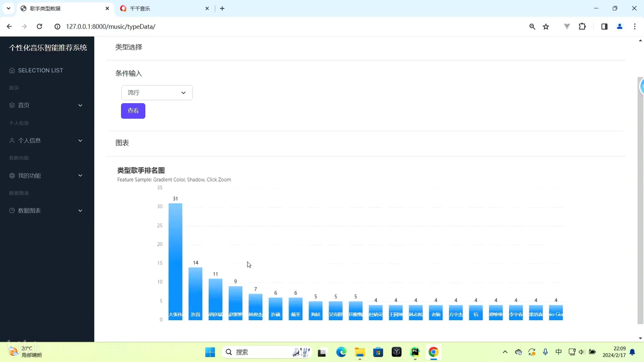
Task: Click the pie chart icon beside 数据图表
Action: coord(12,211)
